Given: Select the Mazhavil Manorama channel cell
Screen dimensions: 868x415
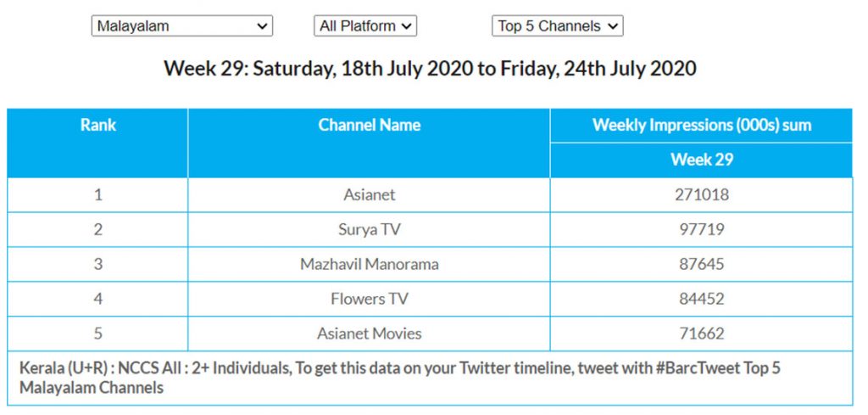Looking at the screenshot, I should pyautogui.click(x=369, y=264).
